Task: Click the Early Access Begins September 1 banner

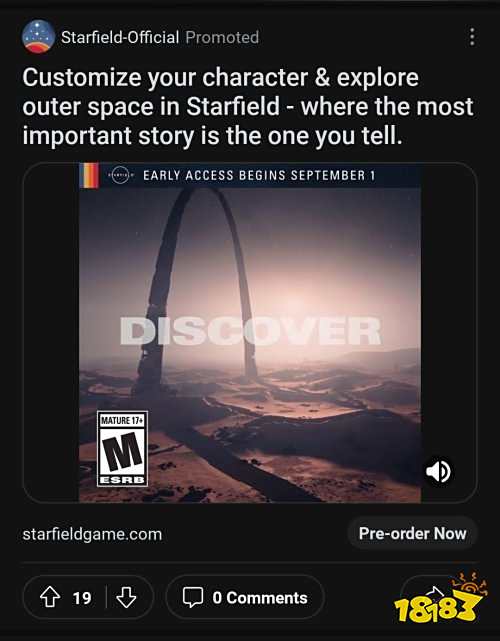Action: [250, 175]
